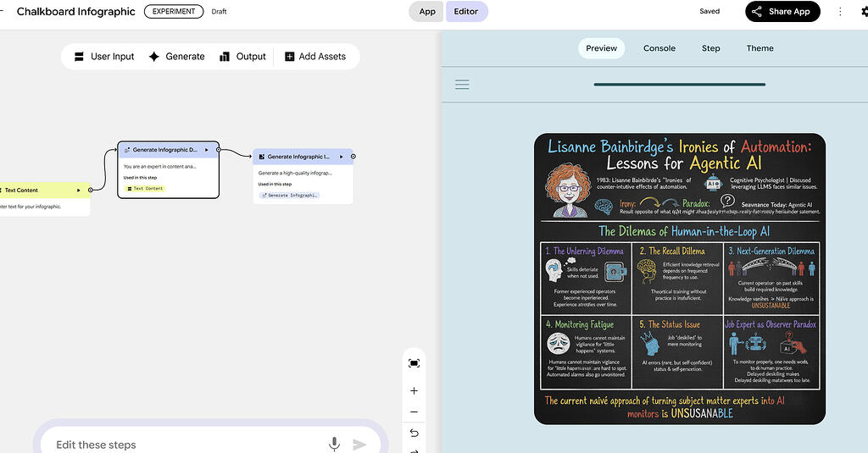The image size is (868, 453).
Task: Click the preview progress bar
Action: coord(679,85)
